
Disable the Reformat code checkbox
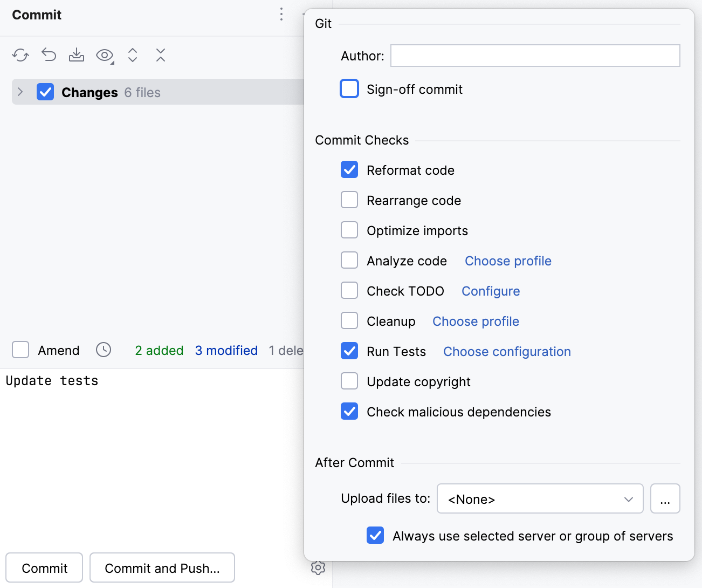(x=349, y=170)
